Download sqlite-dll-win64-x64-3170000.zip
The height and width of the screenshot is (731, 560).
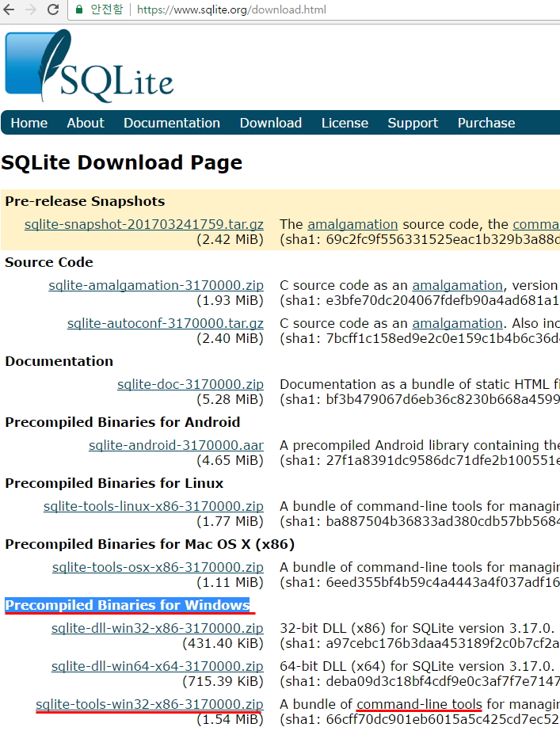(x=158, y=666)
